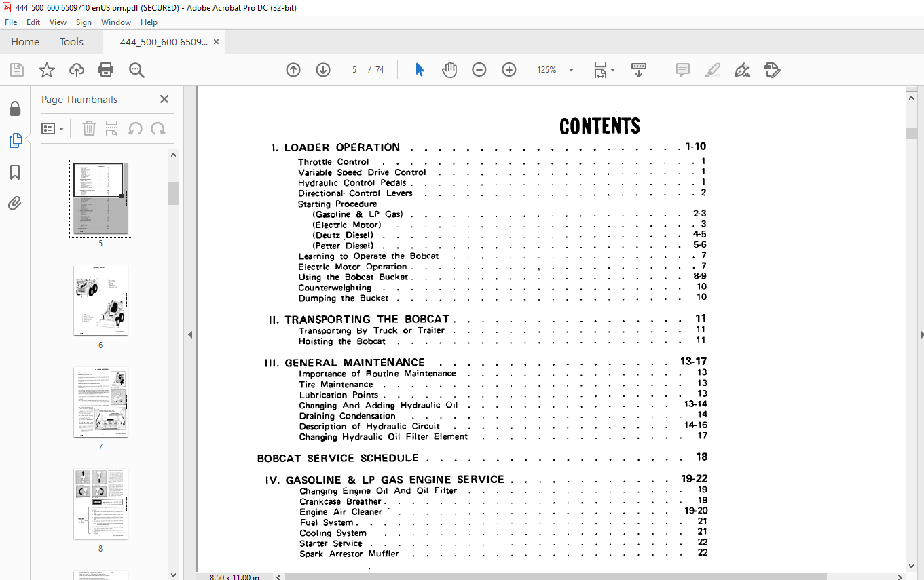Click the thumbnails panel scrollbar down arrow
This screenshot has width=924, height=580.
point(173,575)
